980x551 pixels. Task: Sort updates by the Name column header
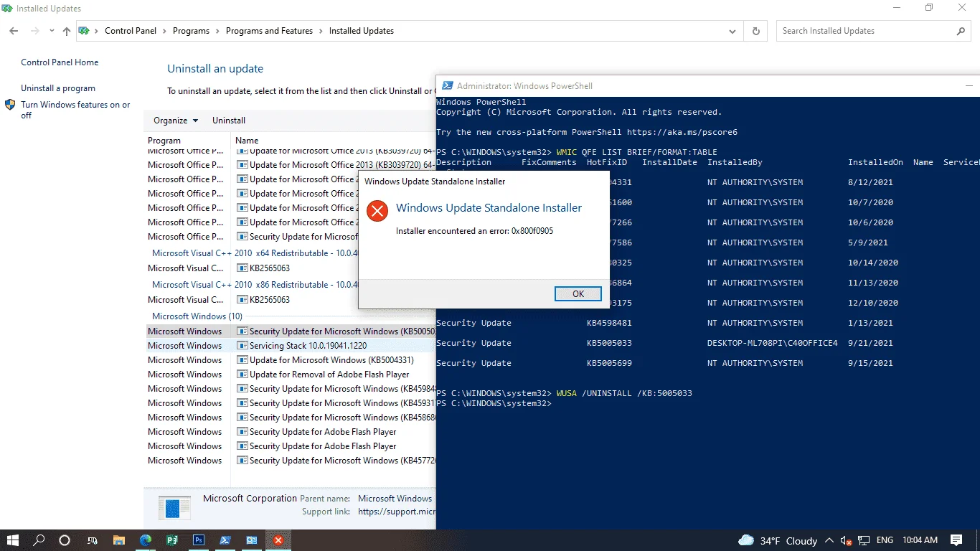247,141
